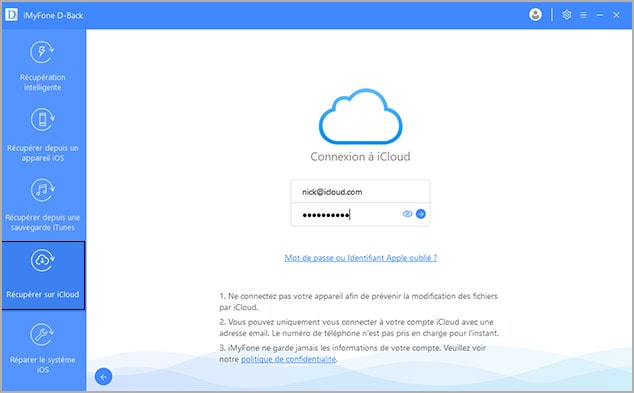634x393 pixels.
Task: Click the iMyFone D-Back title text
Action: point(53,15)
